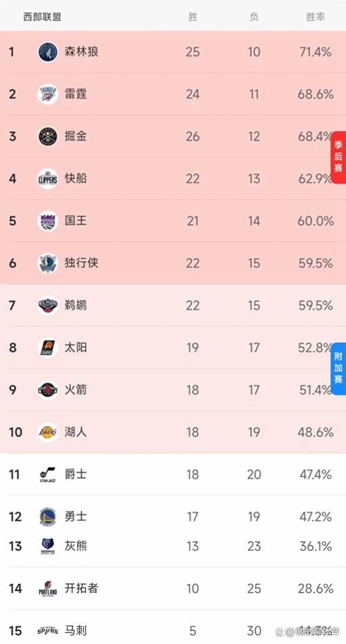346x644 pixels.
Task: Open the Thunder team logo
Action: (x=48, y=95)
